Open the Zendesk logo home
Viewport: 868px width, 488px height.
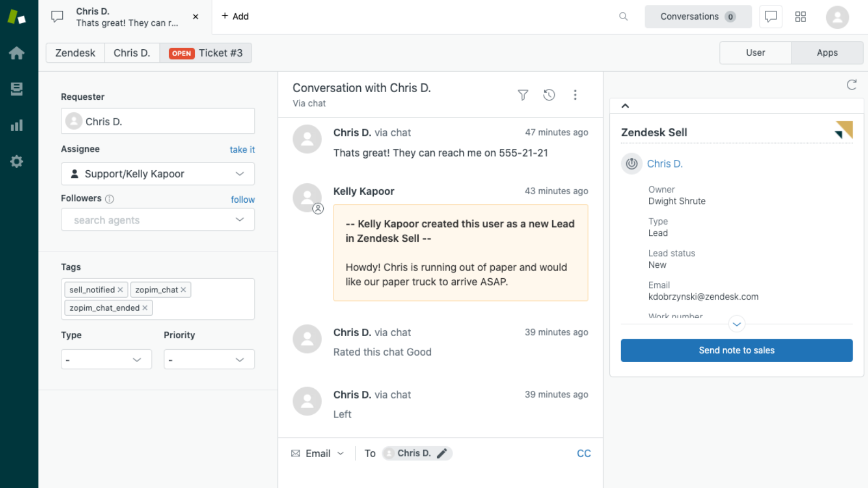[17, 17]
